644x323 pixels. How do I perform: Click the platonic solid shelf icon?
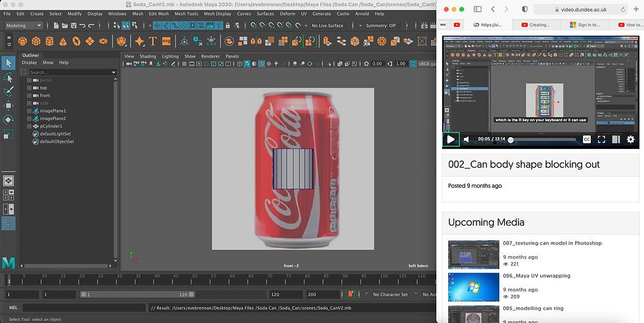coord(121,41)
